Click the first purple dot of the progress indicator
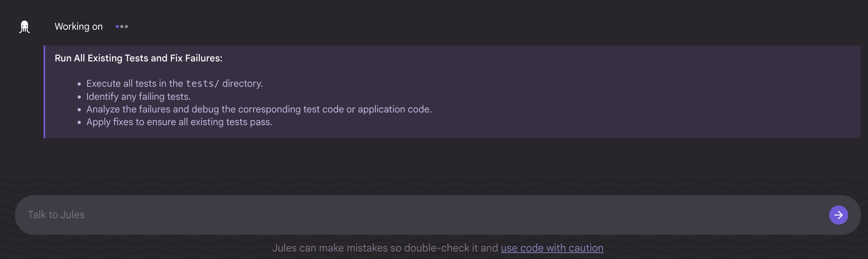This screenshot has width=868, height=259. pos(116,27)
